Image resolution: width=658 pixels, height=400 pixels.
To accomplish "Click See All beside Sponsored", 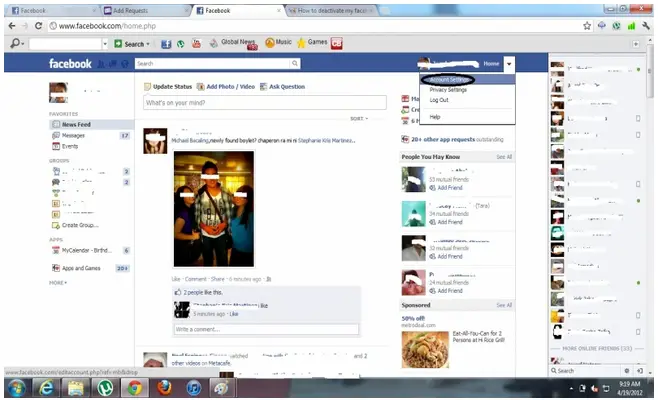I will 504,306.
